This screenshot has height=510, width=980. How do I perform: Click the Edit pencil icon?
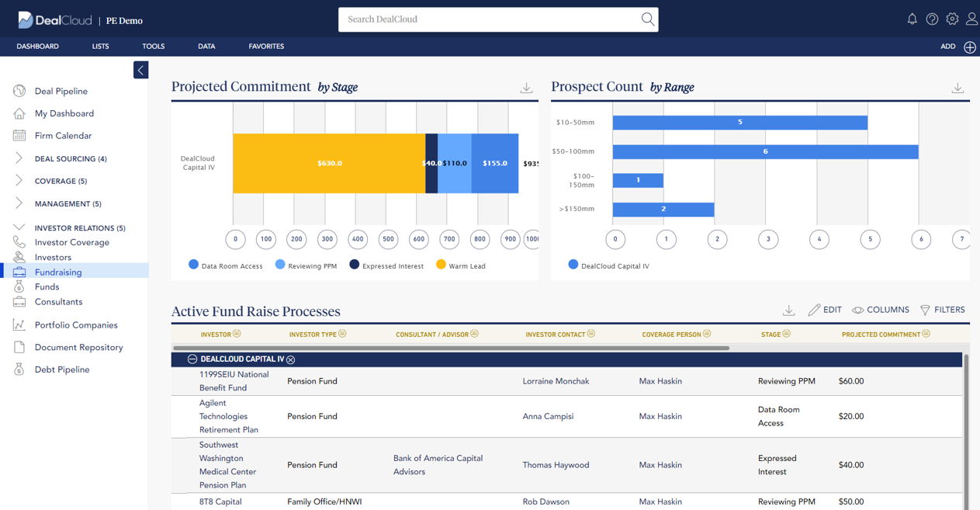point(814,310)
